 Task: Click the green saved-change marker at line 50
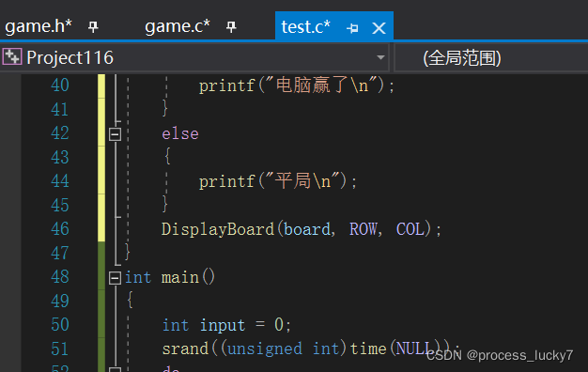point(101,325)
